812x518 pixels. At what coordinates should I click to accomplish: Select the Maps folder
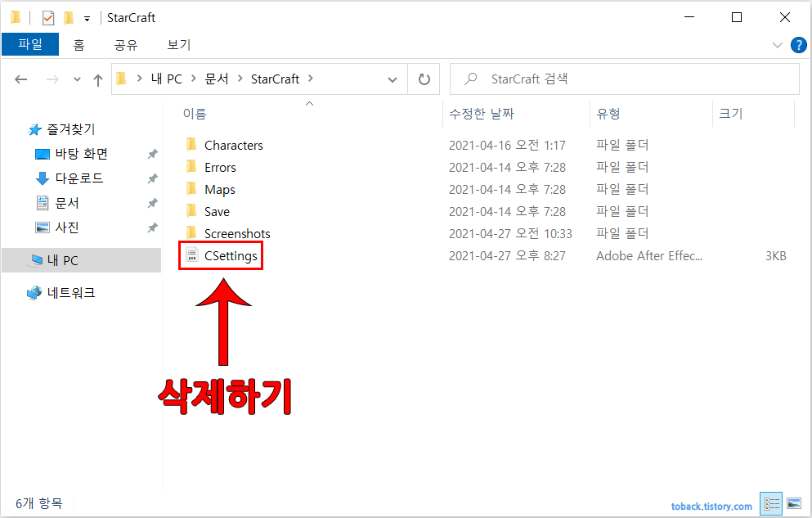(x=220, y=190)
